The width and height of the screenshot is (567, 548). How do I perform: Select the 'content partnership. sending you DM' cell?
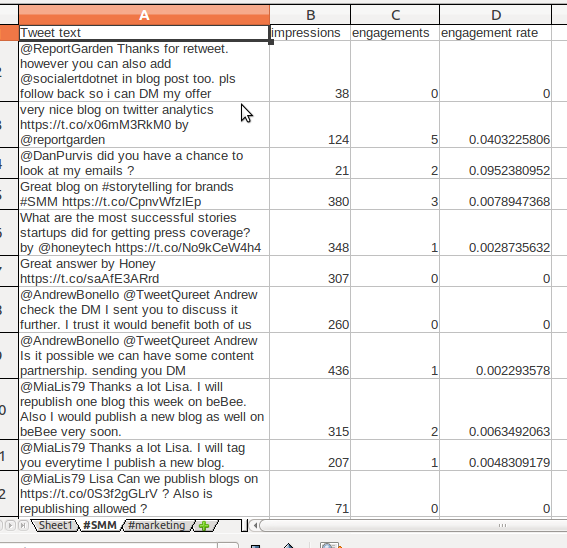(x=144, y=356)
